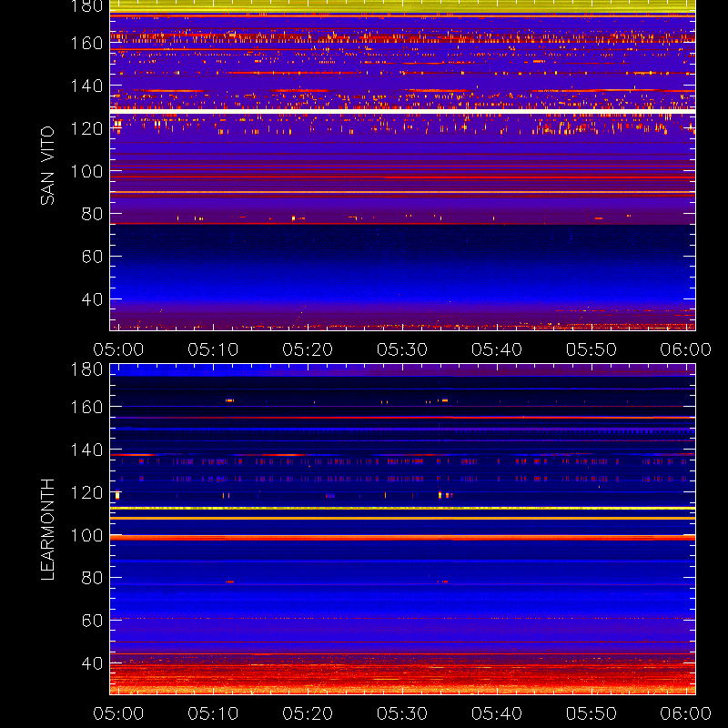
Task: Select the 40 tick label on the LEARMONTH plot
Action: pyautogui.click(x=93, y=663)
